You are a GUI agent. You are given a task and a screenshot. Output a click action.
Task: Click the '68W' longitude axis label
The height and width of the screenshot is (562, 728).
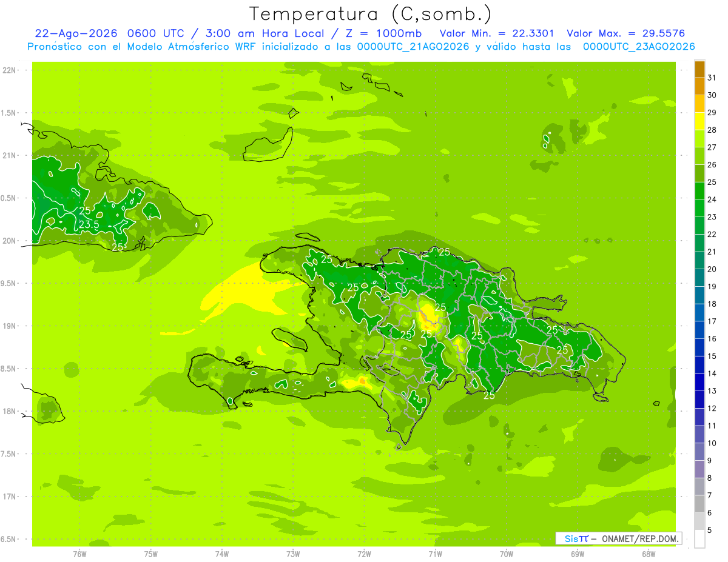pos(649,554)
